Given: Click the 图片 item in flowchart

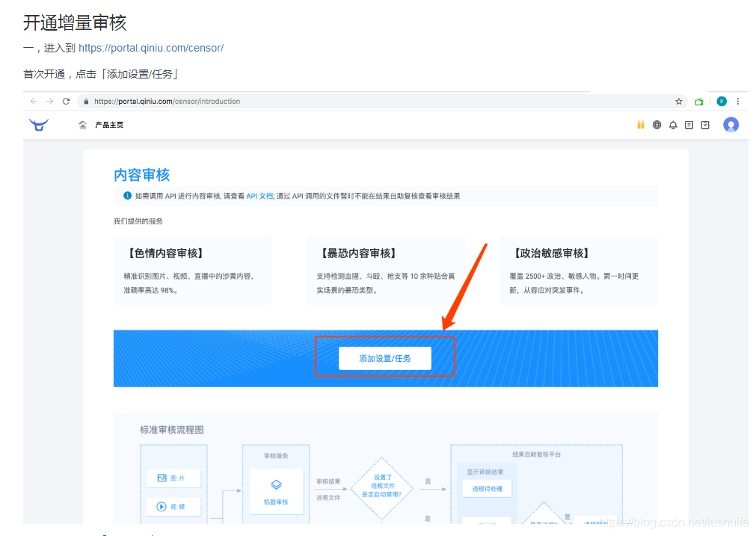Looking at the screenshot, I should pos(173,478).
